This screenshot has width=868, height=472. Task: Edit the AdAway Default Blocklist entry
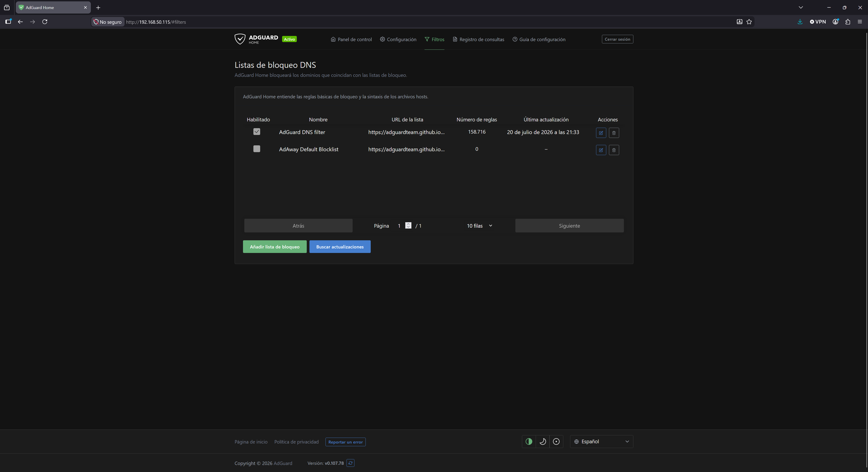click(x=601, y=150)
